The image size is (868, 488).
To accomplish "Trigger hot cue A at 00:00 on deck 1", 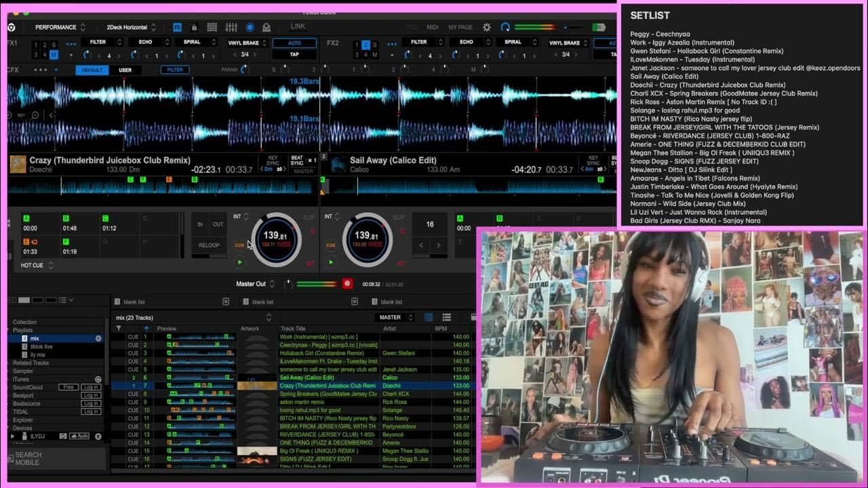I will tap(41, 223).
